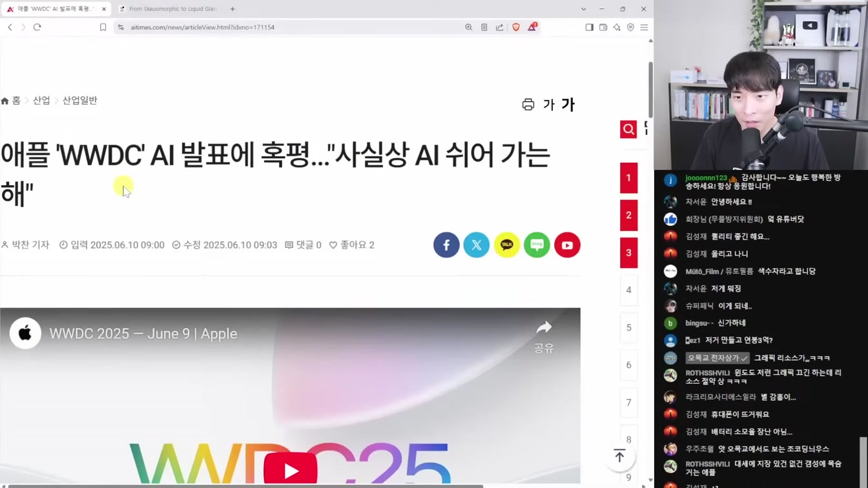This screenshot has height=488, width=868.
Task: Click the page vertical scrollbar thumb
Action: click(650, 90)
